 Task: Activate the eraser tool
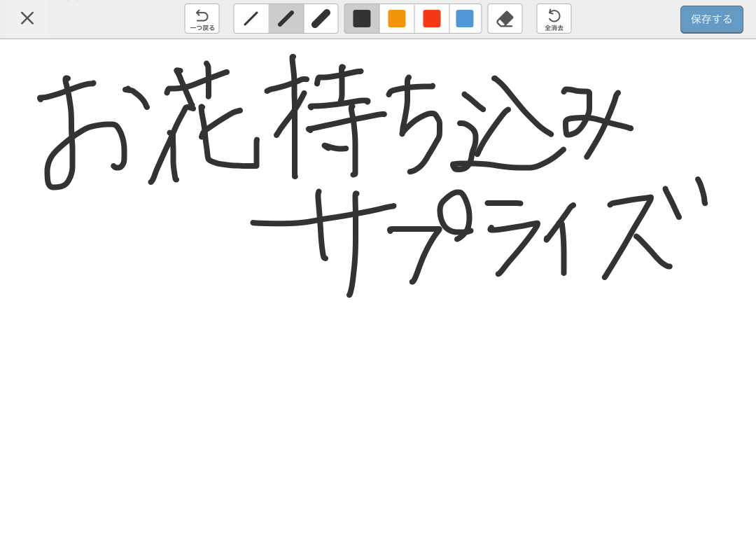coord(505,19)
